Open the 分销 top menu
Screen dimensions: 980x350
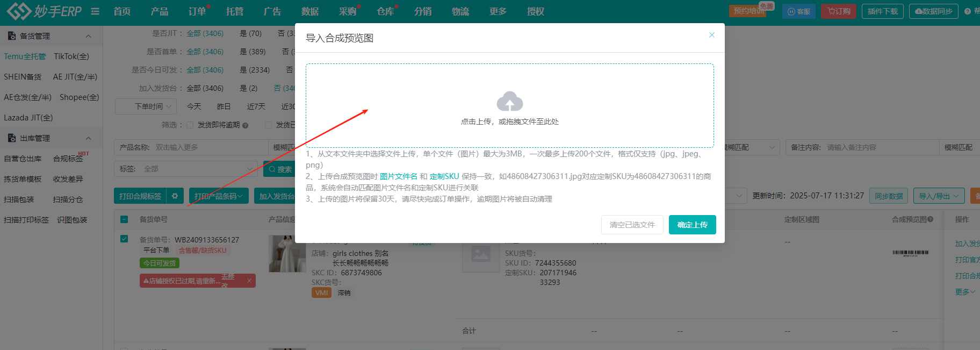point(423,11)
